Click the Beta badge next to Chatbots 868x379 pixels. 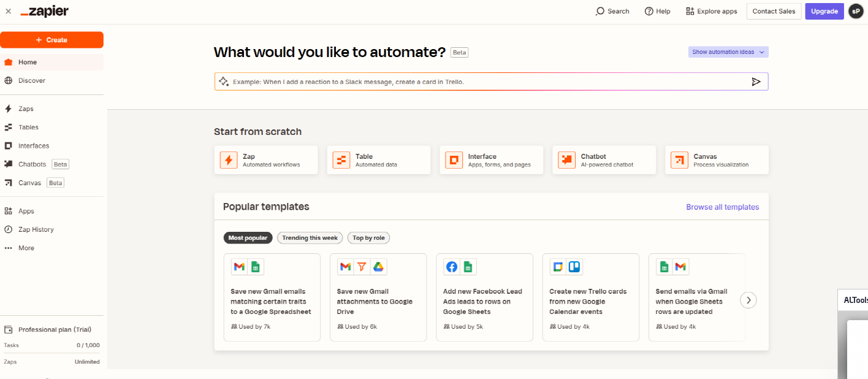(x=60, y=164)
